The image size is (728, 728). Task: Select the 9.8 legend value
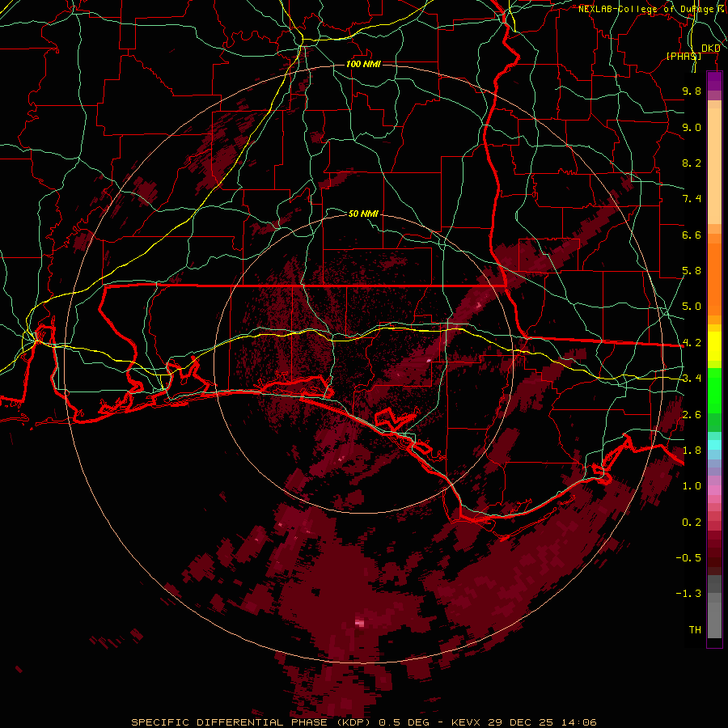(x=692, y=91)
